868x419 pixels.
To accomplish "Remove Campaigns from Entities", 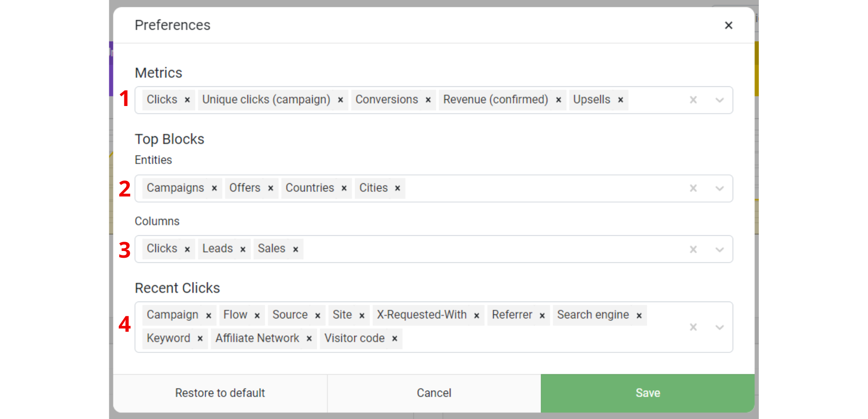I will click(214, 188).
